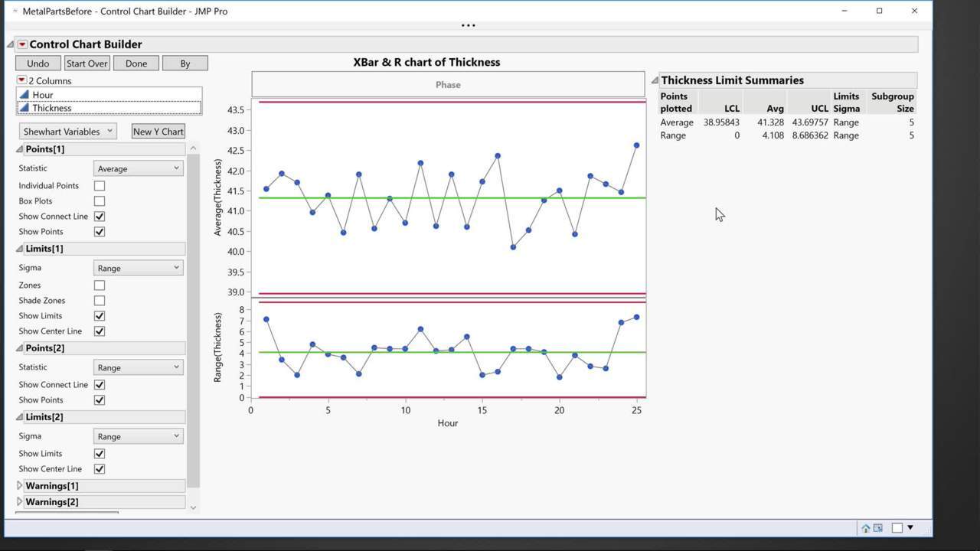Click the empty checkbox in the status bar
Viewport: 980px width, 551px height.
897,528
